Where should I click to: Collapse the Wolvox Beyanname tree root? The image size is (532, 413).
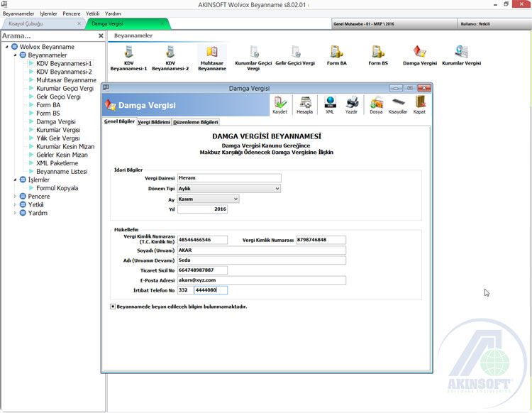(7, 47)
